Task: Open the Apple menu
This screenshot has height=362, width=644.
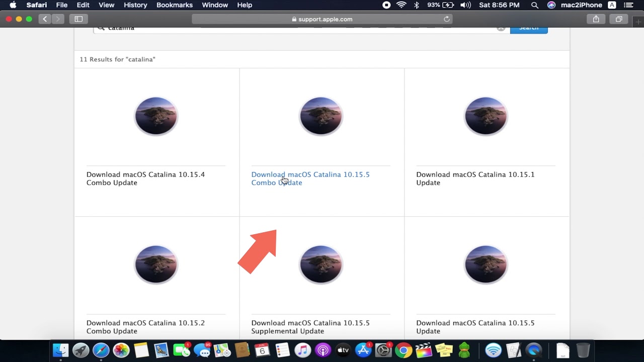Action: pyautogui.click(x=13, y=5)
